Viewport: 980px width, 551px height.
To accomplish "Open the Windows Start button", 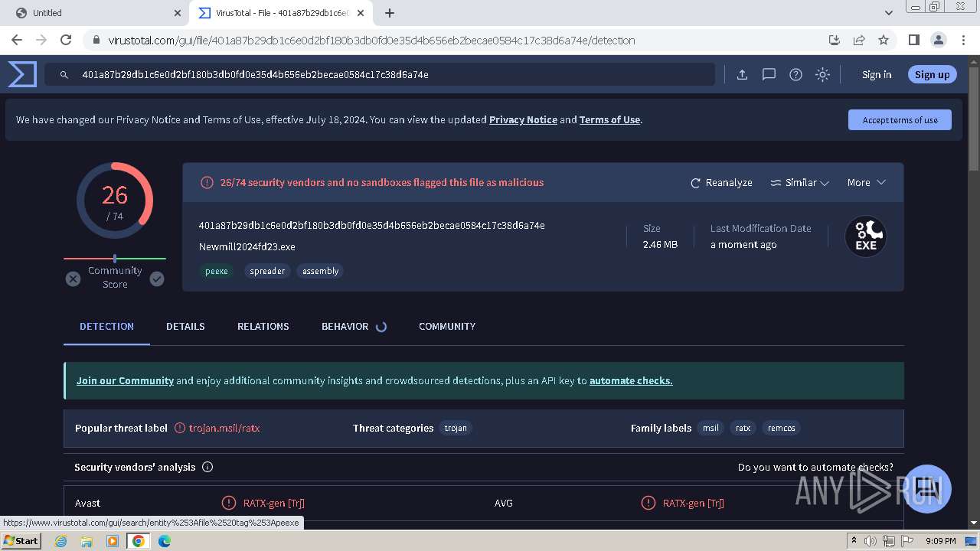I will 21,540.
